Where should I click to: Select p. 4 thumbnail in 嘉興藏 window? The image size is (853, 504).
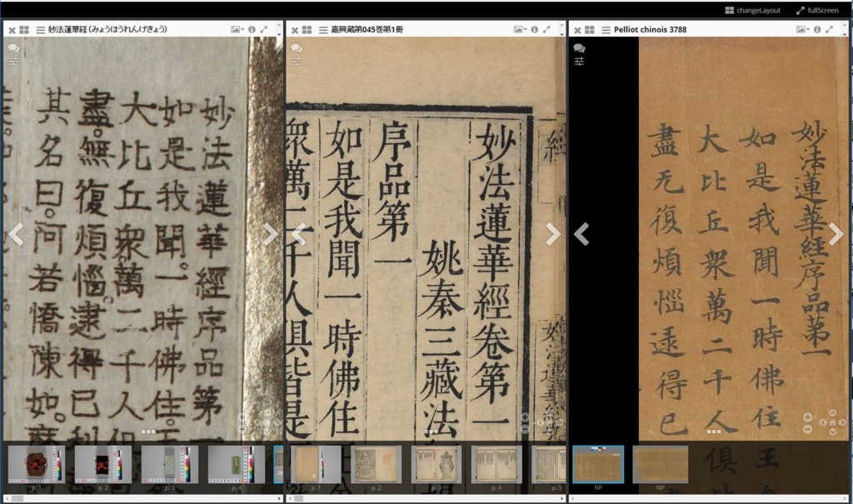(x=496, y=465)
